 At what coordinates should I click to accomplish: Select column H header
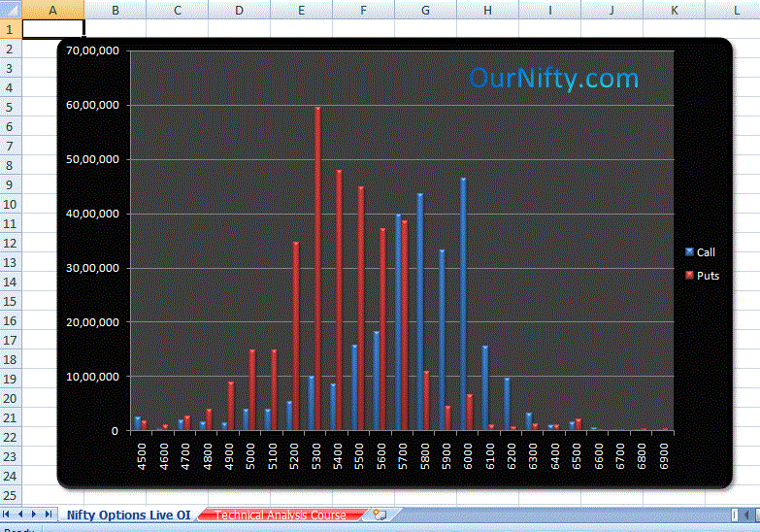[x=487, y=10]
